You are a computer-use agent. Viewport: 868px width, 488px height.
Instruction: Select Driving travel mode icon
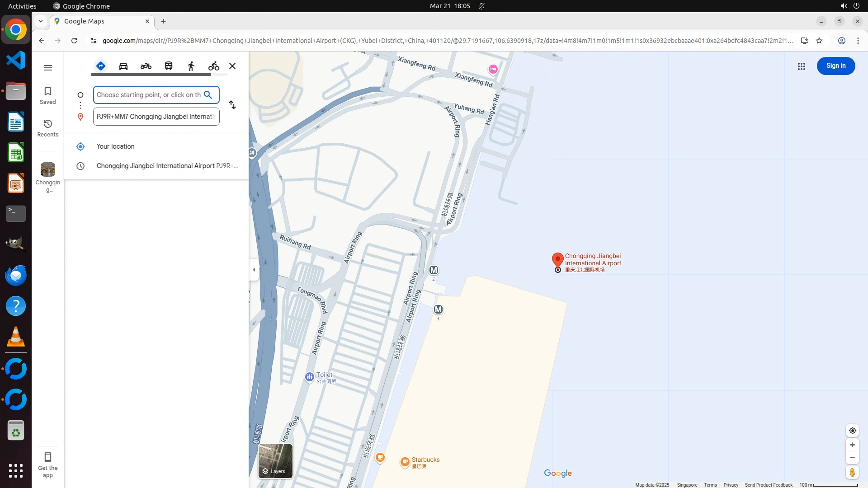tap(123, 66)
